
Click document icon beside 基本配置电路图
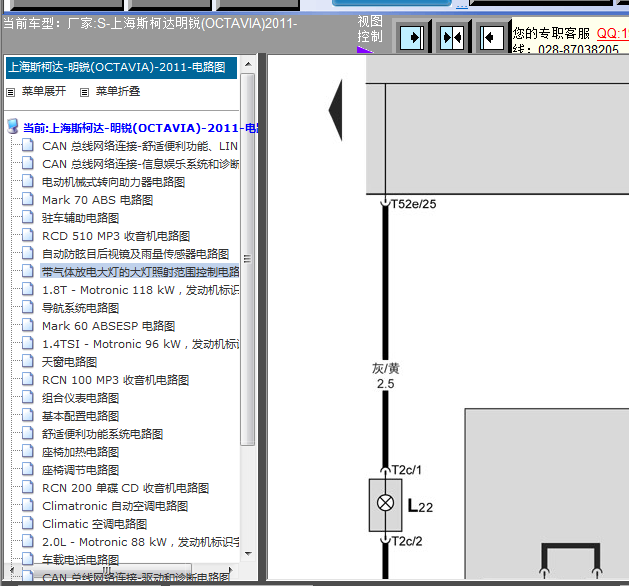[28, 415]
